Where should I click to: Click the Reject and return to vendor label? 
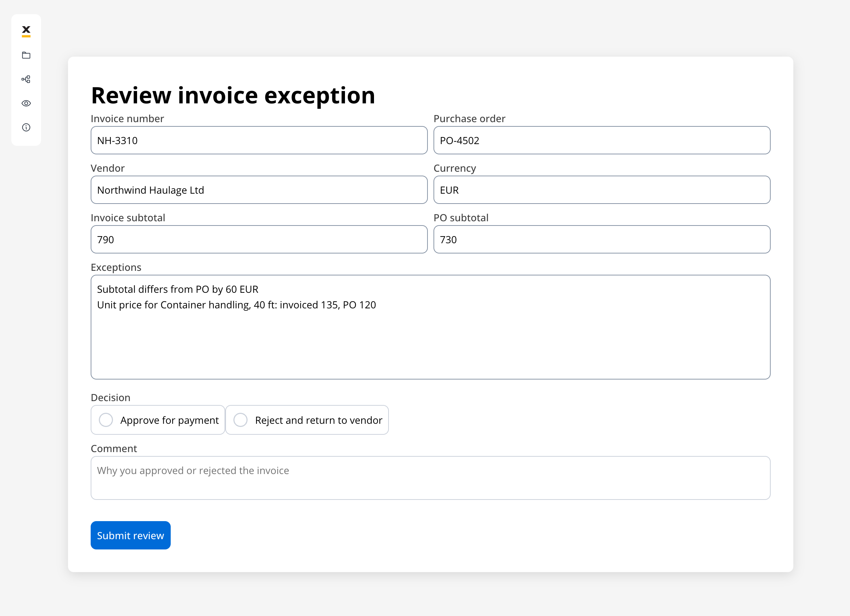(x=318, y=421)
